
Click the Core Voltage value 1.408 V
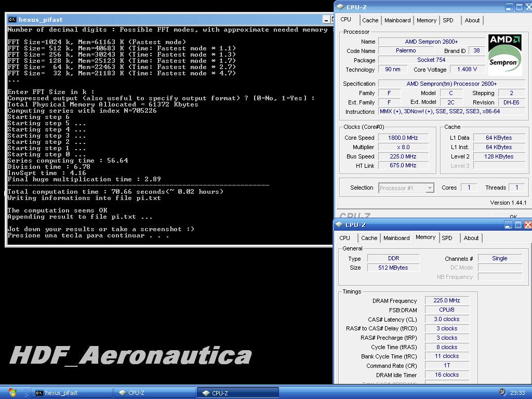(467, 69)
